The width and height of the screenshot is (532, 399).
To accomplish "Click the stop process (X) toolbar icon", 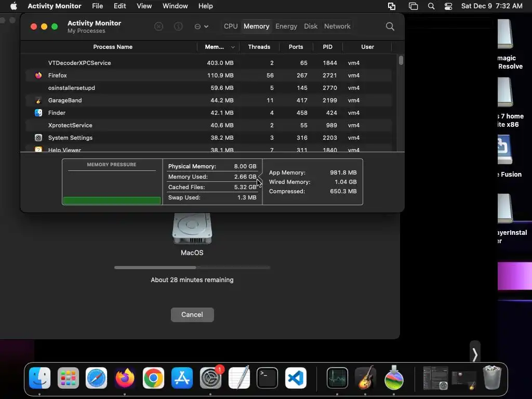I will coord(158,26).
